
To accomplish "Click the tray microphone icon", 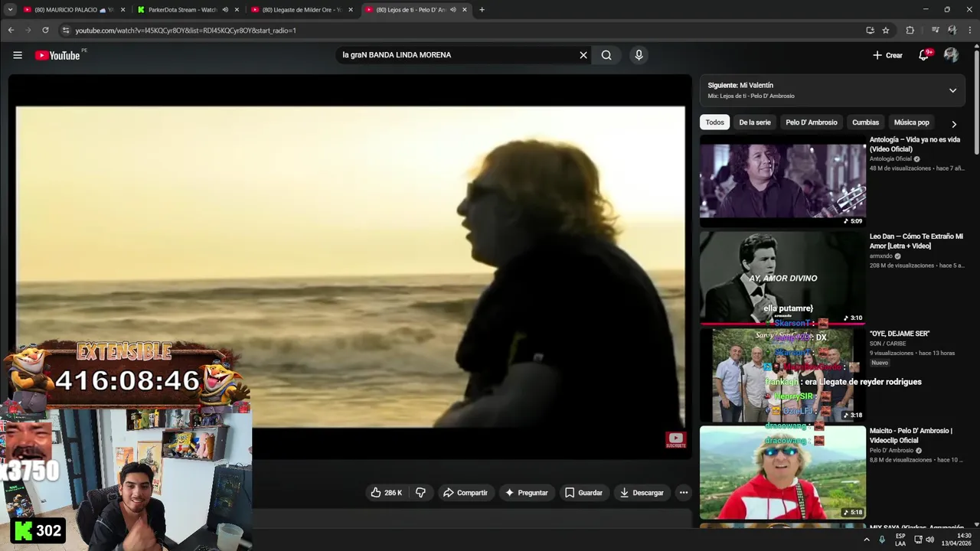I will point(882,540).
